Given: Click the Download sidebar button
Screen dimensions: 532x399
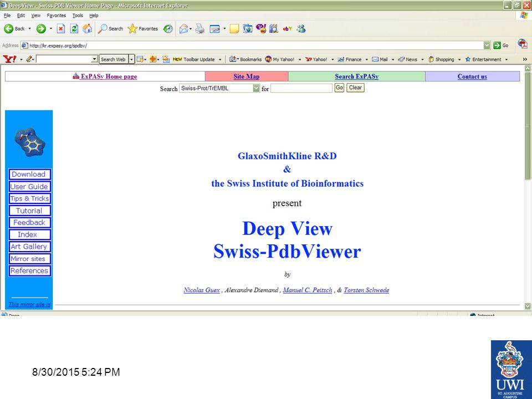Looking at the screenshot, I should click(30, 175).
